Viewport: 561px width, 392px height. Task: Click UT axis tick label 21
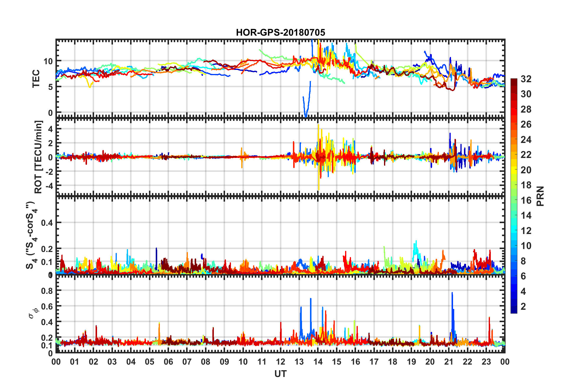click(449, 362)
